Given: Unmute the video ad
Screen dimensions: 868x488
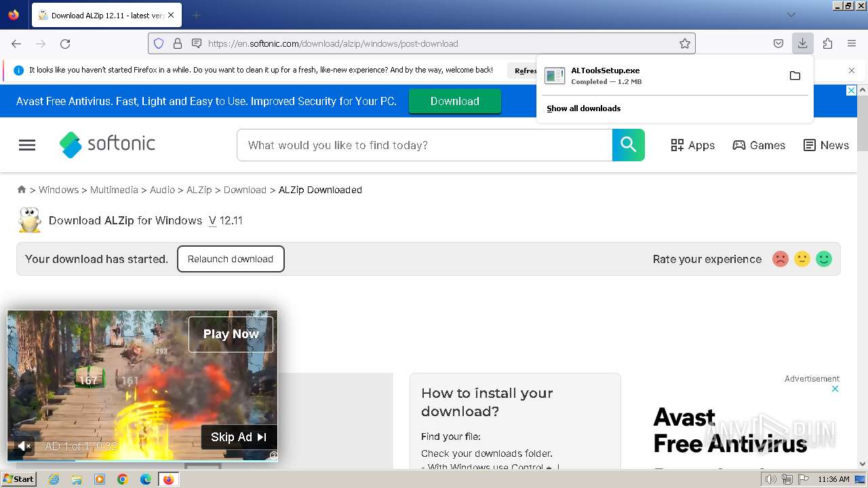Looking at the screenshot, I should [x=24, y=446].
